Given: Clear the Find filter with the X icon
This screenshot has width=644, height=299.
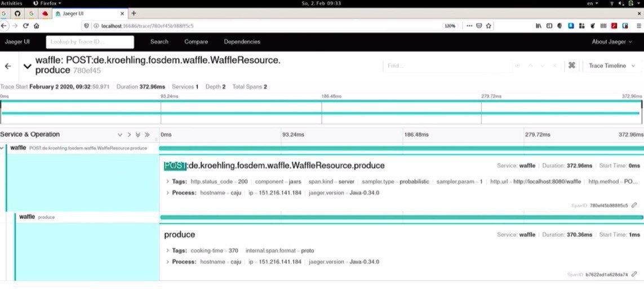Looking at the screenshot, I should pos(555,66).
